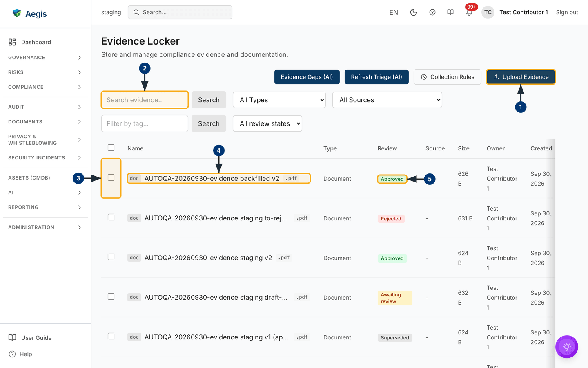Click the Owner column header

[x=496, y=148]
